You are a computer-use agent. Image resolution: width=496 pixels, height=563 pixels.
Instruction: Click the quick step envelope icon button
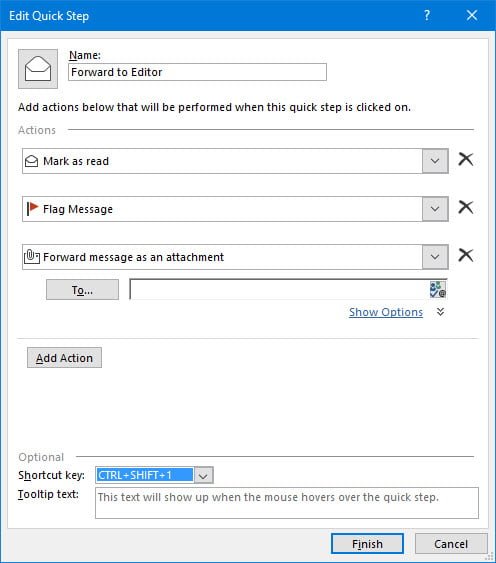tap(38, 69)
